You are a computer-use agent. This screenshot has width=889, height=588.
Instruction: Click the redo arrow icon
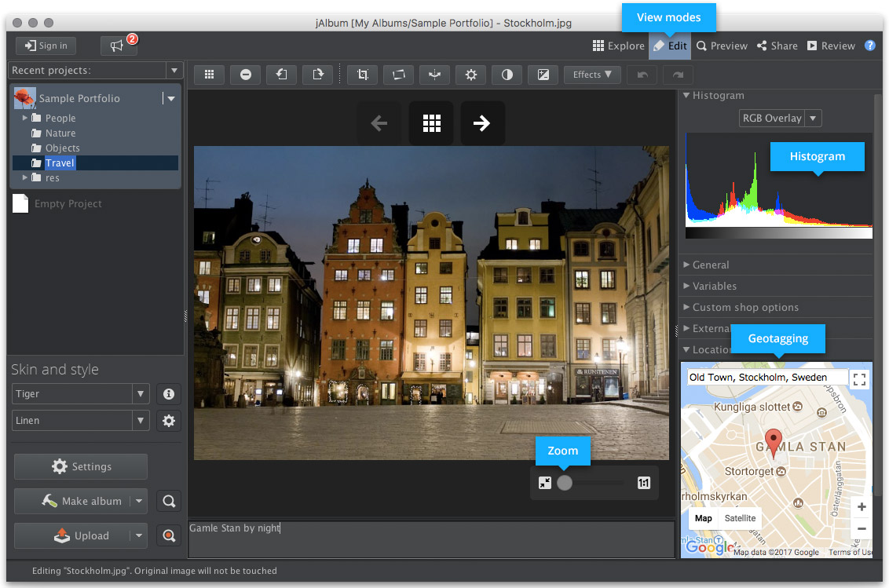[x=678, y=75]
